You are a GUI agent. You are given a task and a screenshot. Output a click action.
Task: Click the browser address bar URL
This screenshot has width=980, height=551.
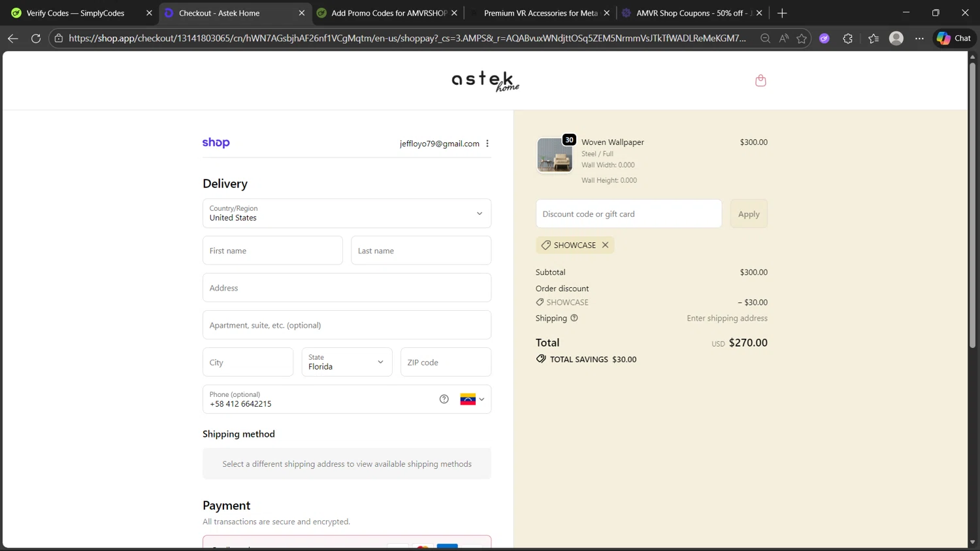pos(407,39)
